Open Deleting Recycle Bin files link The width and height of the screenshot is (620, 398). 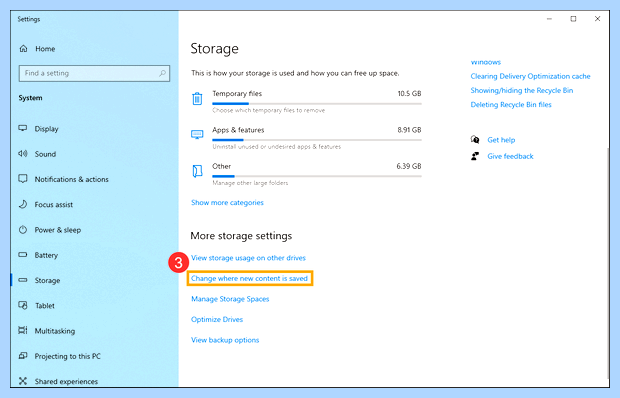(x=511, y=105)
